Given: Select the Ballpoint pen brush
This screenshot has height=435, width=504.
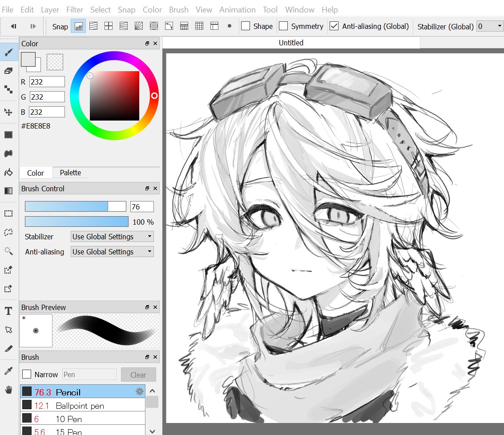Looking at the screenshot, I should (x=83, y=406).
